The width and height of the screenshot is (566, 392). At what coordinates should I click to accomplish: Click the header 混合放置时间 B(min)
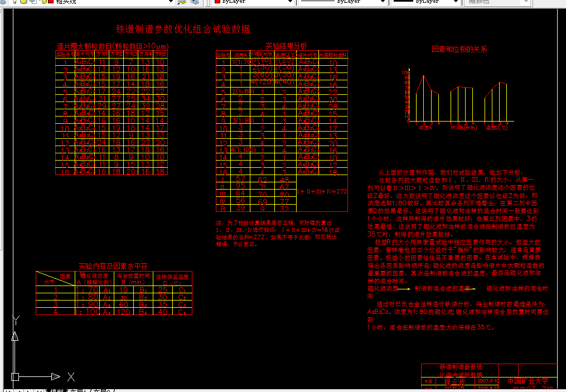[133, 279]
